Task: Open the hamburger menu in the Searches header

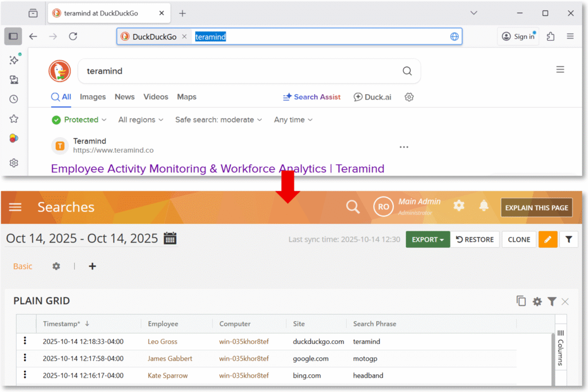Action: (15, 207)
